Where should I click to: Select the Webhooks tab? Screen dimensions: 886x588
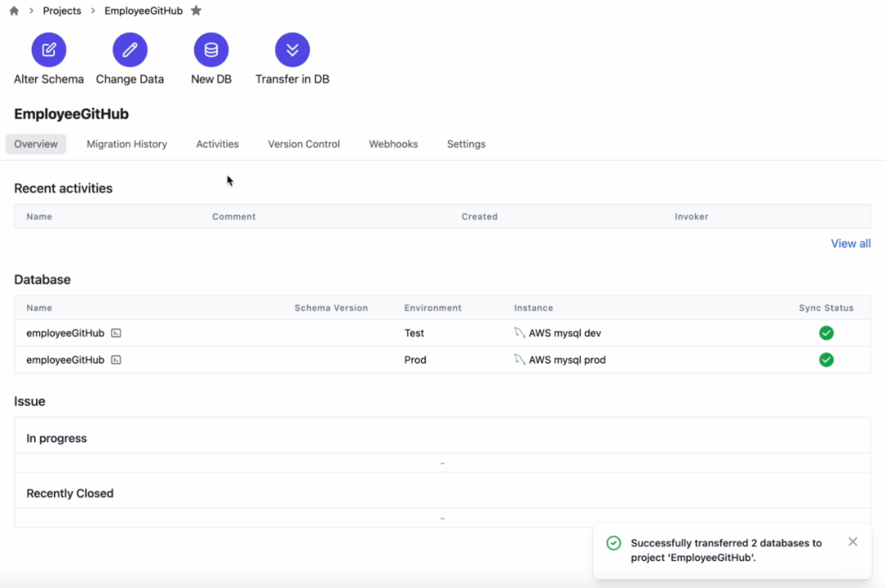(393, 144)
